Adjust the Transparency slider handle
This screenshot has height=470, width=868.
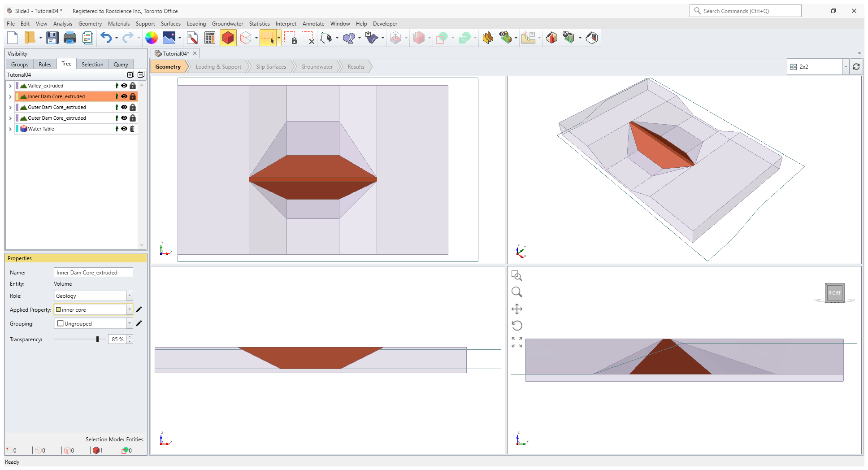97,339
